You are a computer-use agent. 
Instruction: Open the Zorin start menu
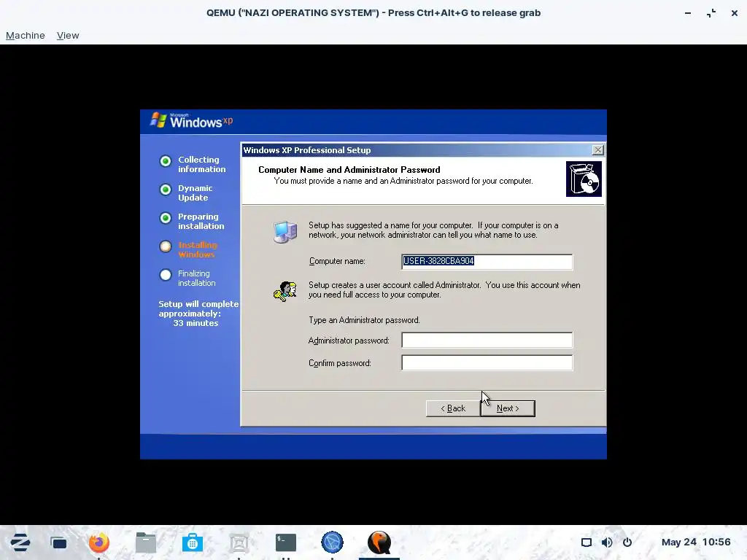(20, 542)
